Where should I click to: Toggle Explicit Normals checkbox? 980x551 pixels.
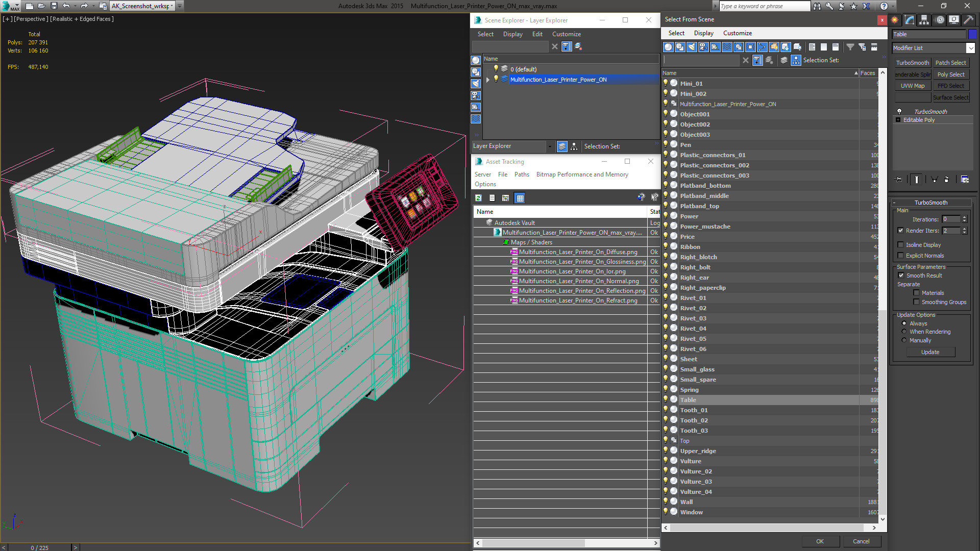coord(901,256)
